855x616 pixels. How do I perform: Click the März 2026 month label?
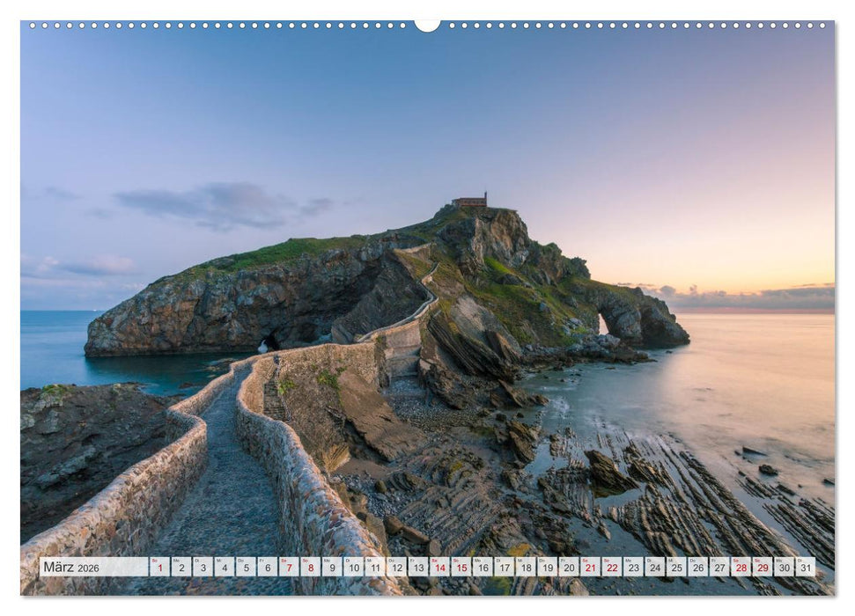(72, 568)
